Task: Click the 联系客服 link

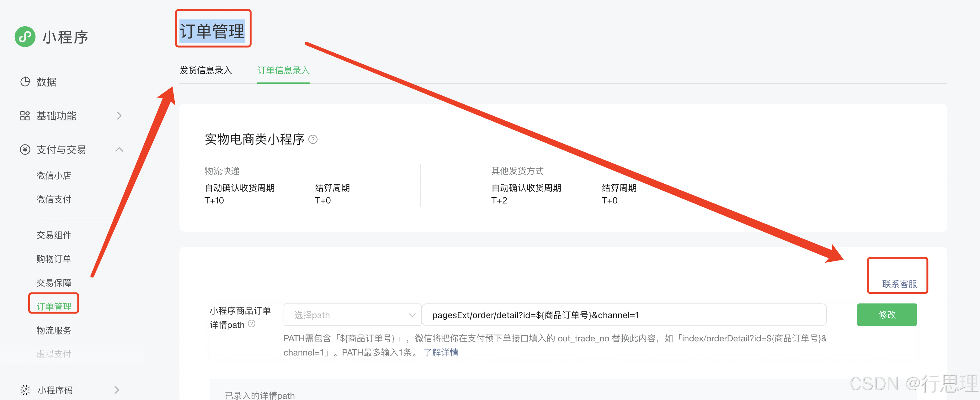Action: click(x=899, y=284)
